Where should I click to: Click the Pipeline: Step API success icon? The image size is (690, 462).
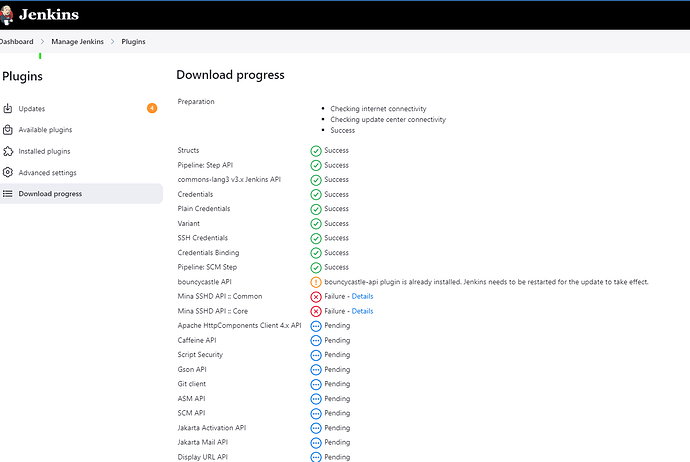point(316,165)
